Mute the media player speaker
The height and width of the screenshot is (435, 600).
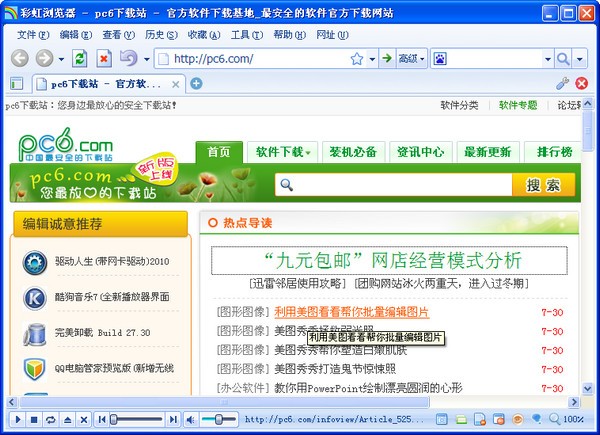coord(190,418)
